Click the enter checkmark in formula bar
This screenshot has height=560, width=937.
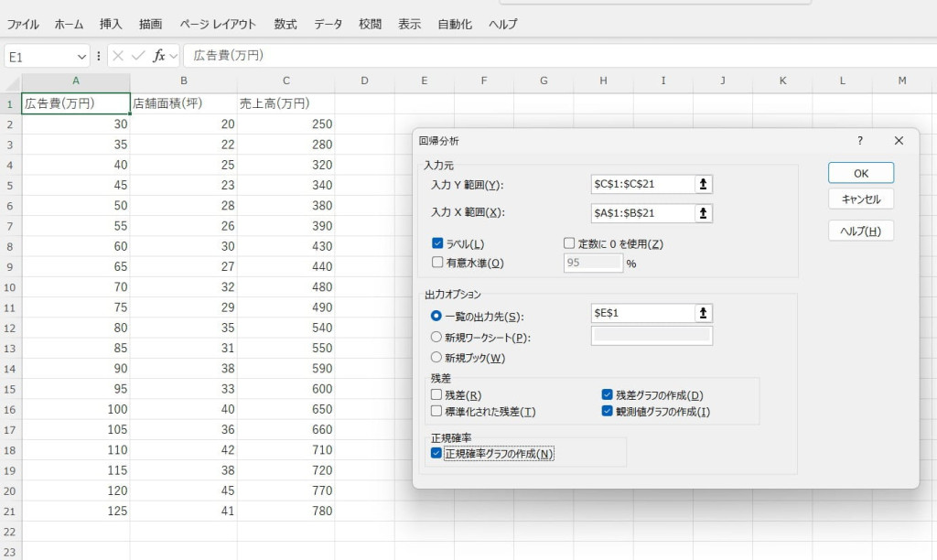(138, 56)
